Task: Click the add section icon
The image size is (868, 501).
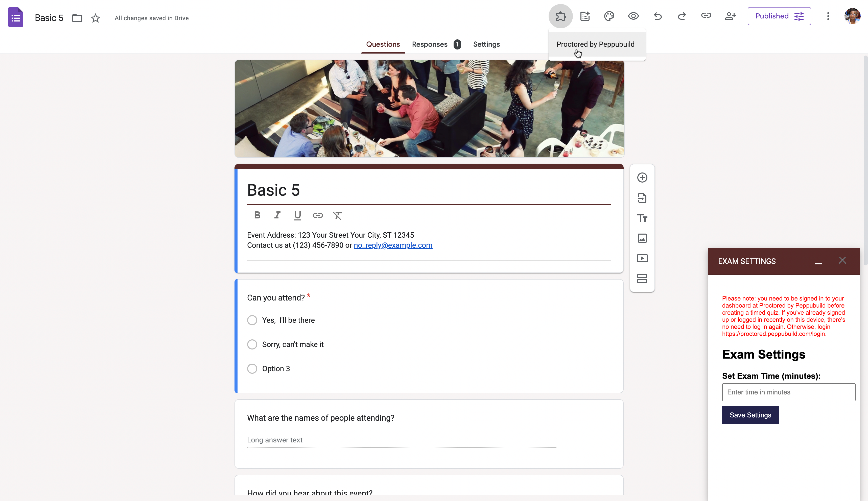Action: tap(642, 279)
